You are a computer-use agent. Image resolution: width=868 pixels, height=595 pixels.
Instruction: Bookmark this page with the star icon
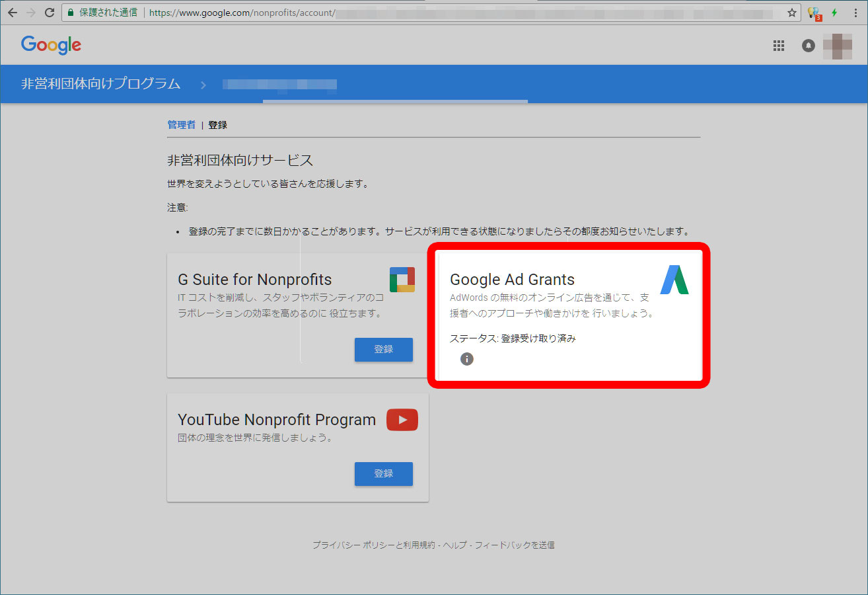coord(792,13)
